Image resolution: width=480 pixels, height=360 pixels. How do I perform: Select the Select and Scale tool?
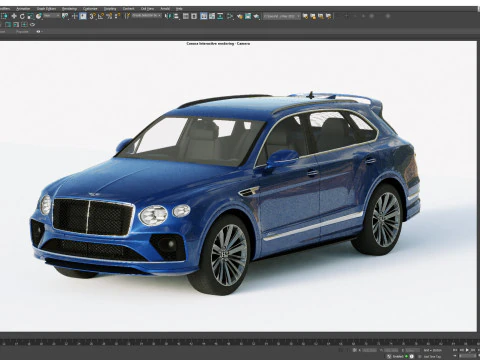[x=30, y=16]
